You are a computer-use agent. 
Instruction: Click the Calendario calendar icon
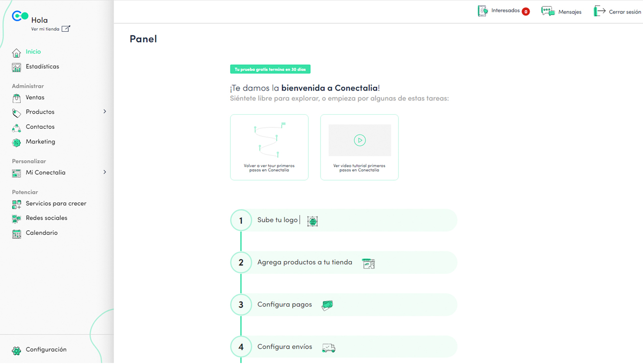(17, 234)
